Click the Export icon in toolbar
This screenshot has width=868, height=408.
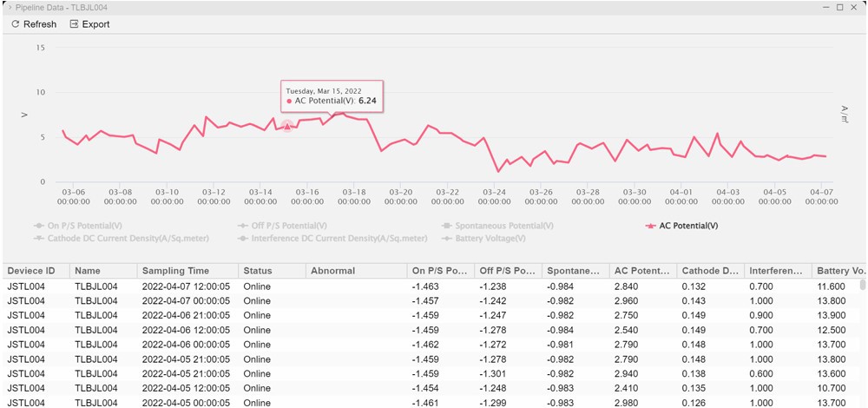coord(74,24)
